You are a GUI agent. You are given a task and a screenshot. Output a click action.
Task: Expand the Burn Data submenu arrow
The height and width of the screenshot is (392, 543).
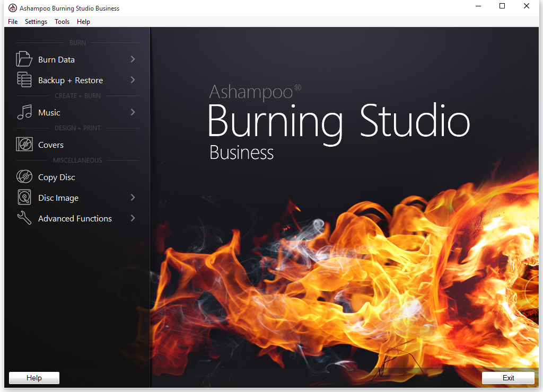coord(133,59)
